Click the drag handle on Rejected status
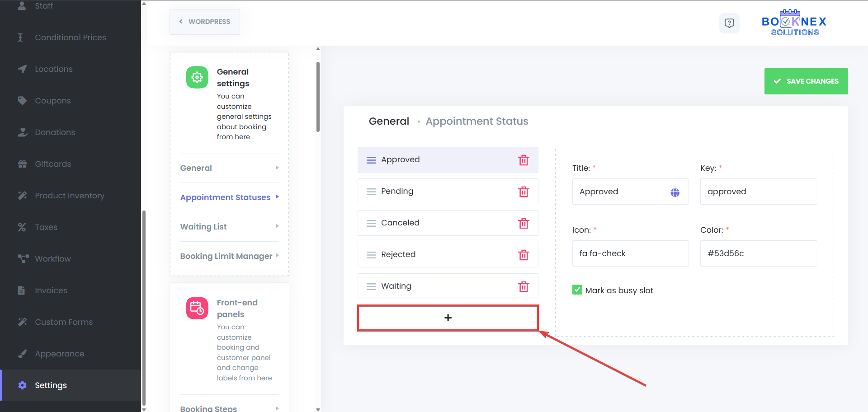This screenshot has height=412, width=868. (371, 255)
